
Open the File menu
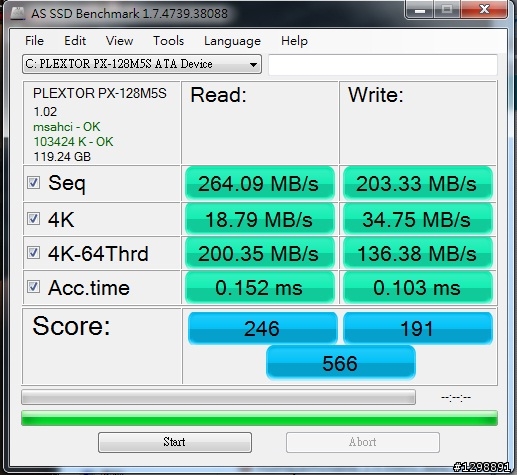34,41
